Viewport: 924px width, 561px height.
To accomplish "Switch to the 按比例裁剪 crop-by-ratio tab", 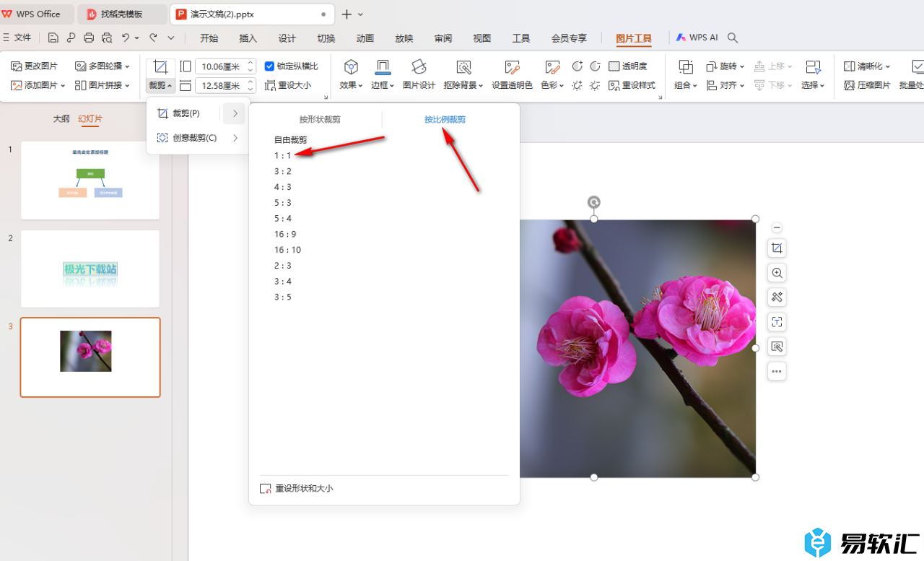I will (x=445, y=119).
